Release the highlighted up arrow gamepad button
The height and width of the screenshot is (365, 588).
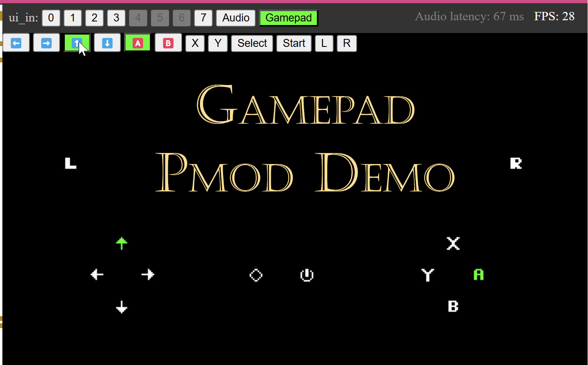pos(77,43)
